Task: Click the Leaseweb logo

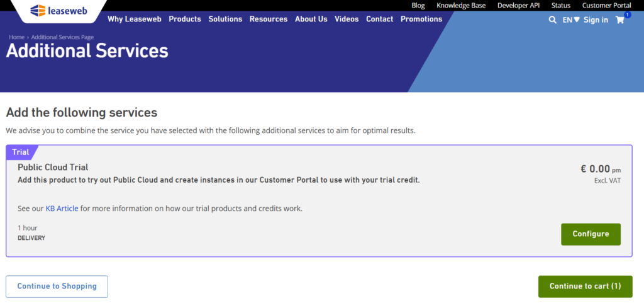Action: click(58, 10)
